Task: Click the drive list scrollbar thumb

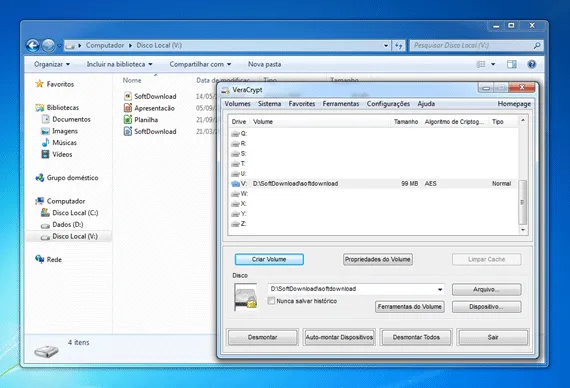Action: pyautogui.click(x=522, y=202)
